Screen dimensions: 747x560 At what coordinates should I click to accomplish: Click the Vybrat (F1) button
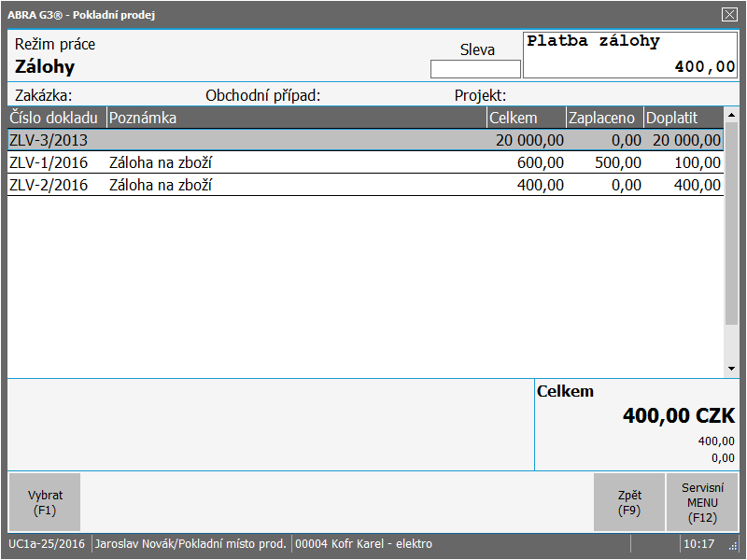tap(44, 502)
